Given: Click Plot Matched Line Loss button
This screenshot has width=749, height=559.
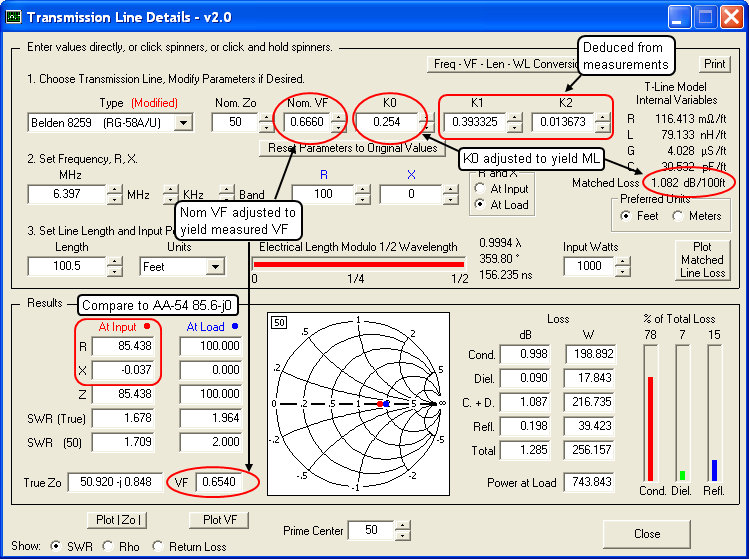Looking at the screenshot, I should point(701,259).
